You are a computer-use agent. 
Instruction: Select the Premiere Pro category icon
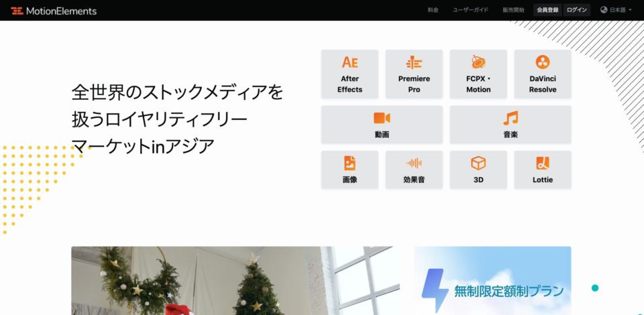[414, 62]
